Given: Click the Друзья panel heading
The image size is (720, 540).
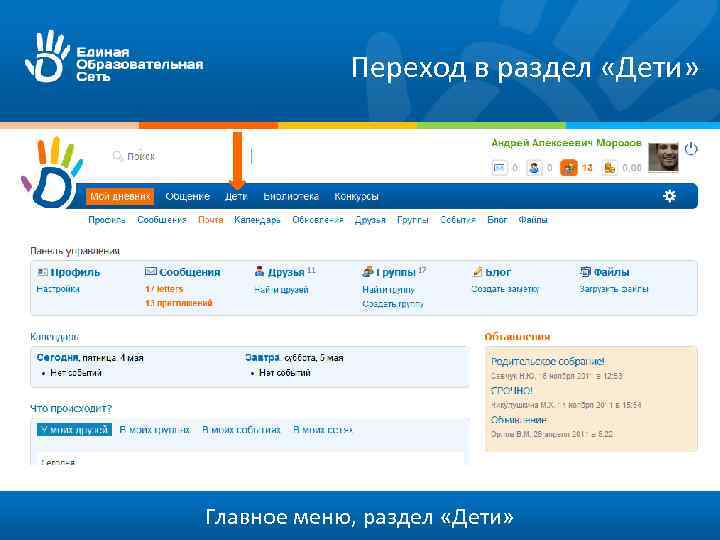Looking at the screenshot, I should tap(286, 272).
